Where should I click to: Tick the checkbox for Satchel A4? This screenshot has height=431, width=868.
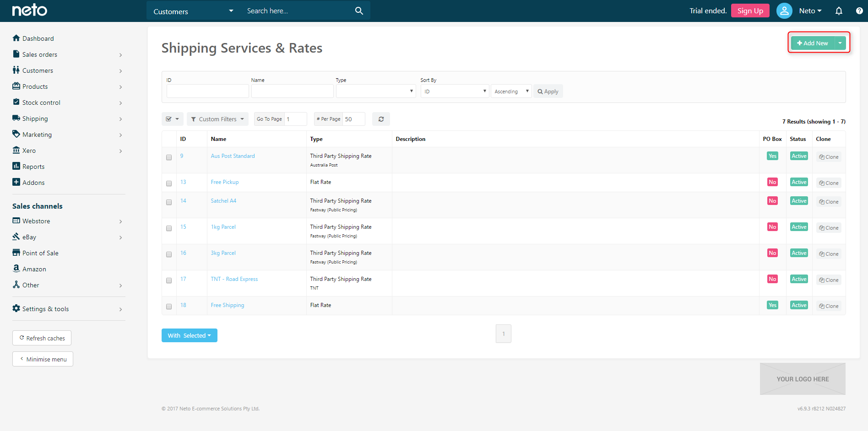coord(169,202)
